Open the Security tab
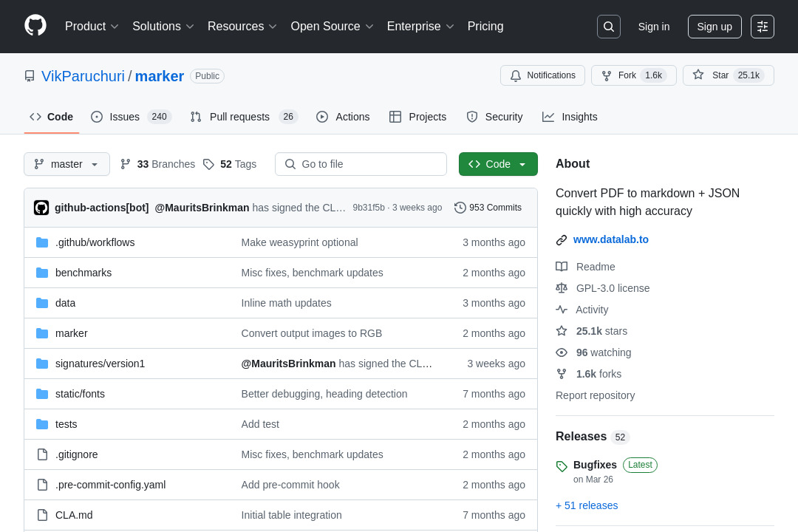This screenshot has height=532, width=798. point(494,117)
